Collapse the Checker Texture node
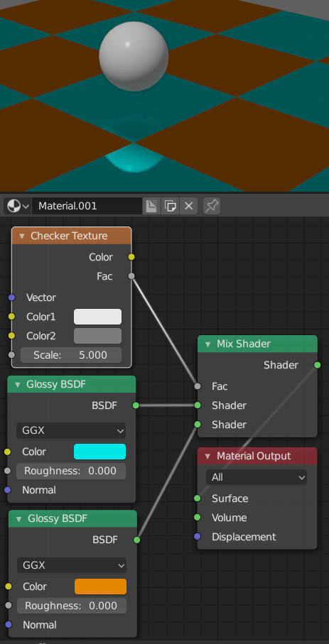Viewport: 329px width, 644px height. 22,236
